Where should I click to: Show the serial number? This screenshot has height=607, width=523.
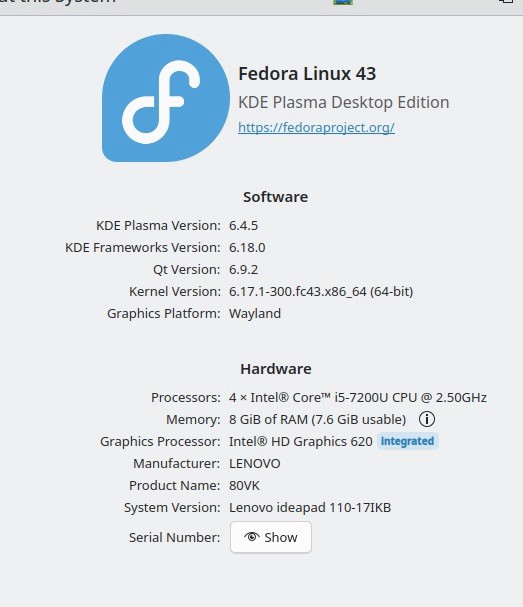tap(271, 537)
